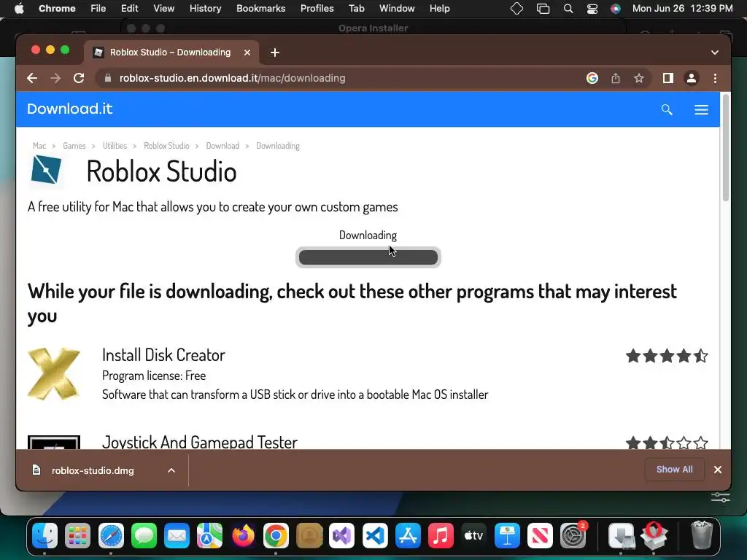The image size is (747, 560).
Task: Click the Roblox Studio logo image
Action: click(46, 169)
